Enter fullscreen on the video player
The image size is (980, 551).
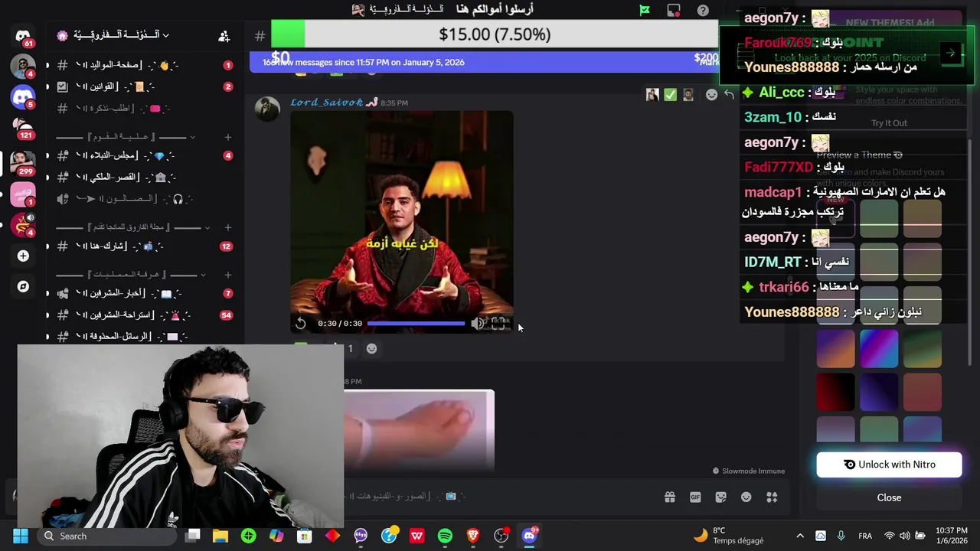click(x=498, y=324)
